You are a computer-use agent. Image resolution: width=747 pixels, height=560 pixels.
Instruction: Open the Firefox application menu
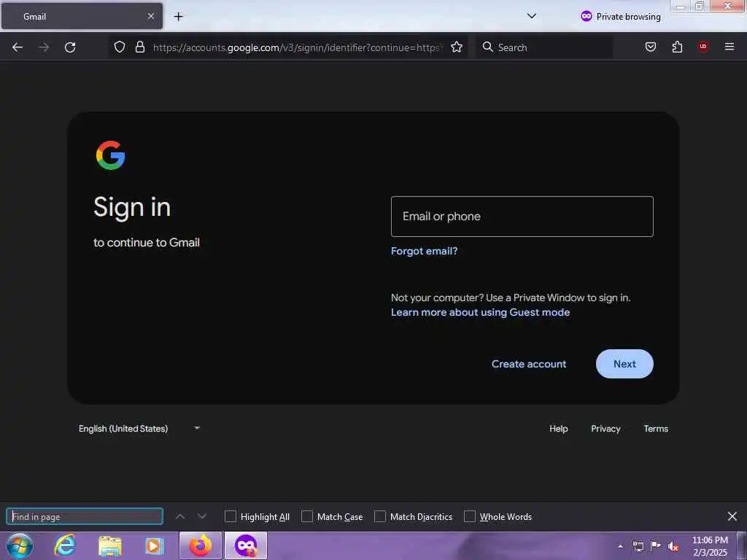[x=729, y=47]
